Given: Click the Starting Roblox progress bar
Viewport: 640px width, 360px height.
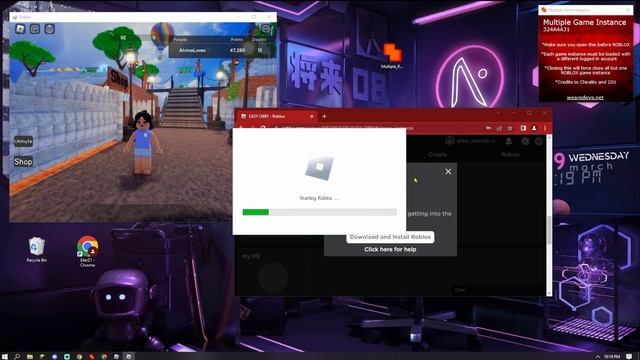Looking at the screenshot, I should point(319,212).
